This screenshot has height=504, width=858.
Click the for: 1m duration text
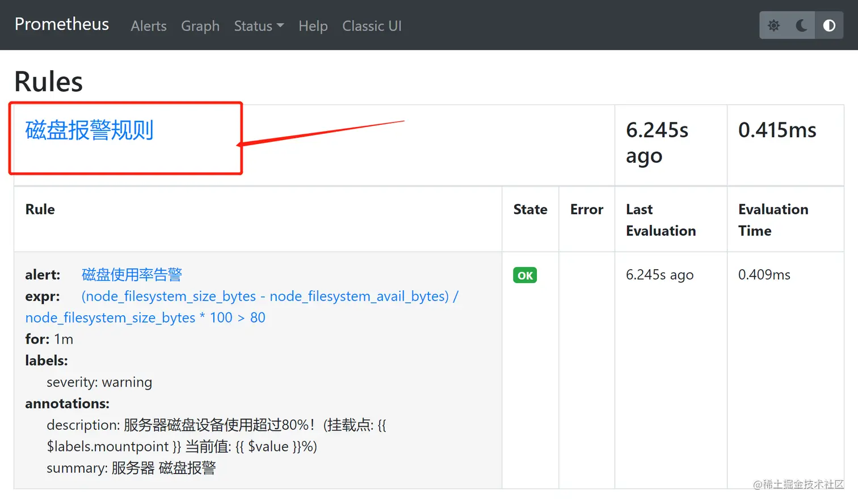(x=49, y=339)
